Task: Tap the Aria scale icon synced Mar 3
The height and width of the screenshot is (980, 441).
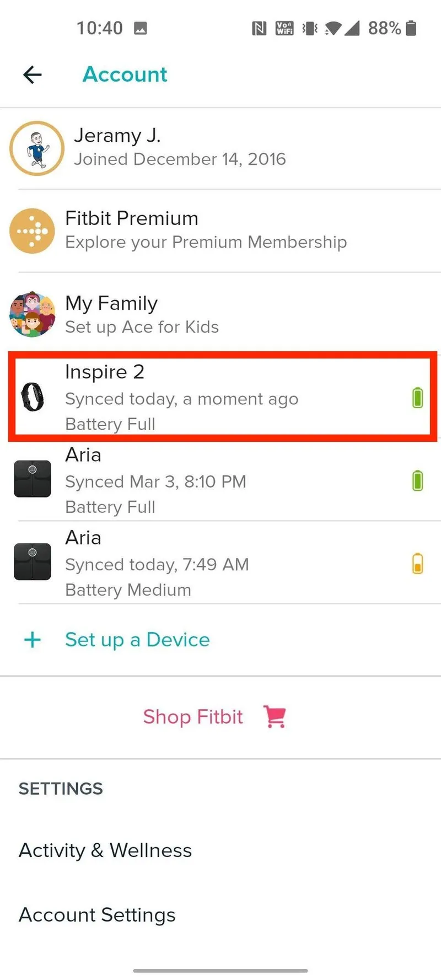Action: 33,479
